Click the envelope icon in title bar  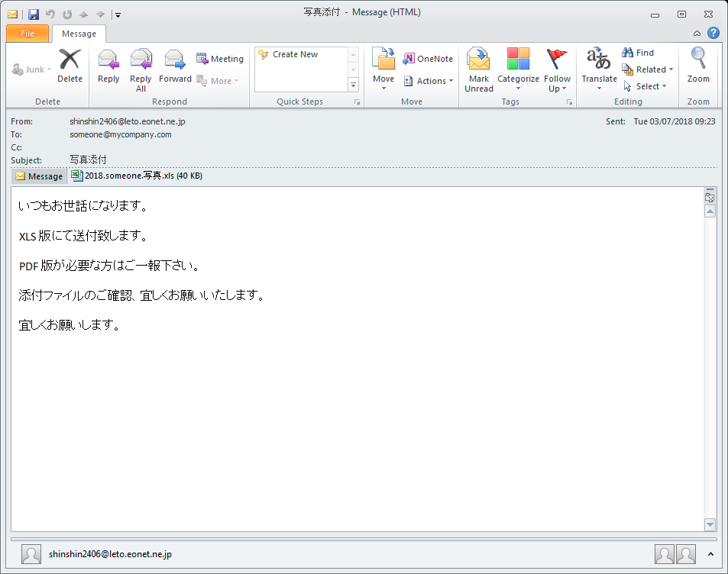[x=13, y=15]
